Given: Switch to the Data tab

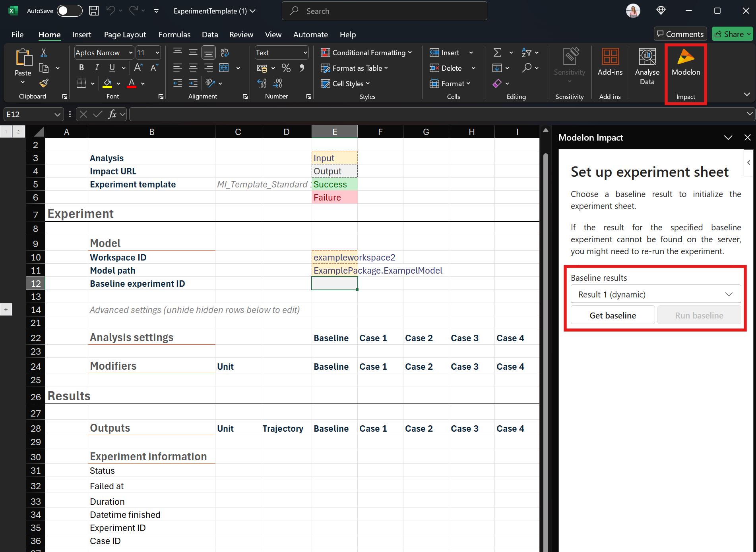Looking at the screenshot, I should coord(210,35).
